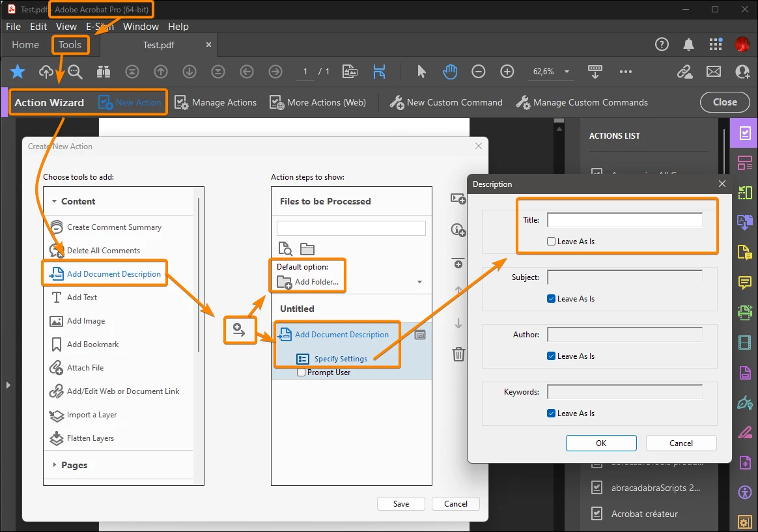758x532 pixels.
Task: Click the share link icon
Action: pyautogui.click(x=684, y=72)
